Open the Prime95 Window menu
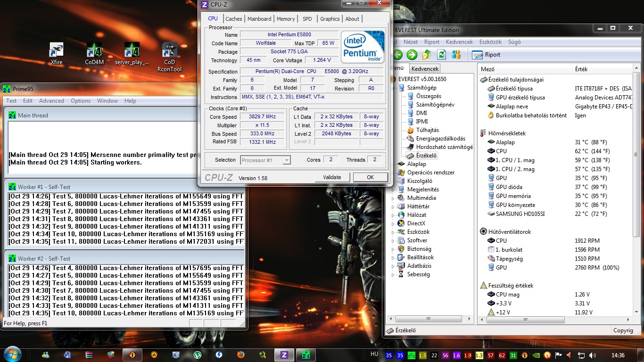This screenshot has width=644, height=362. (107, 101)
